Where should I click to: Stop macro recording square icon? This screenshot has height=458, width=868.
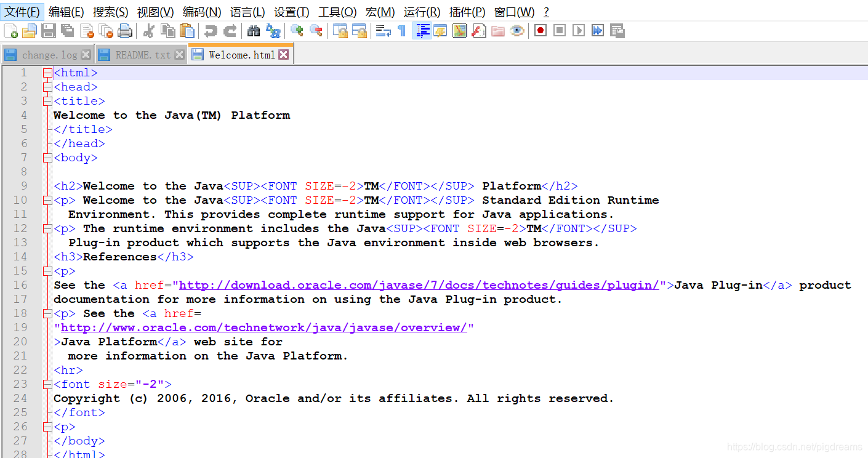[560, 30]
